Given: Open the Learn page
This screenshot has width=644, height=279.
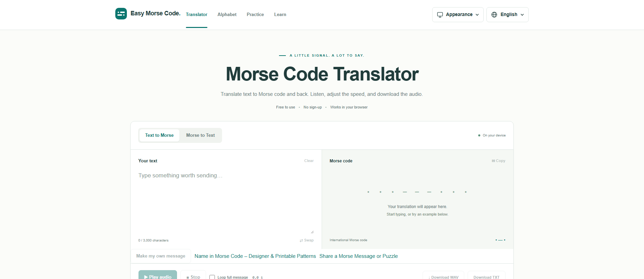Looking at the screenshot, I should click(x=280, y=15).
